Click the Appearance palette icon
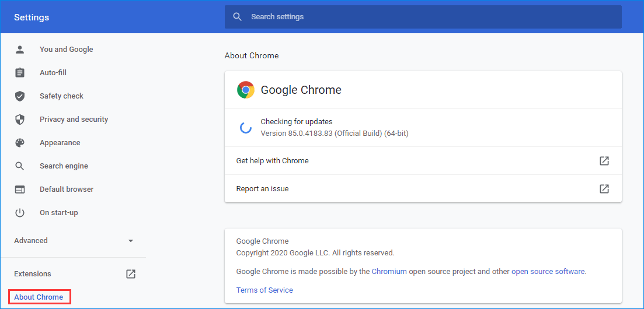The image size is (644, 309). click(x=20, y=143)
